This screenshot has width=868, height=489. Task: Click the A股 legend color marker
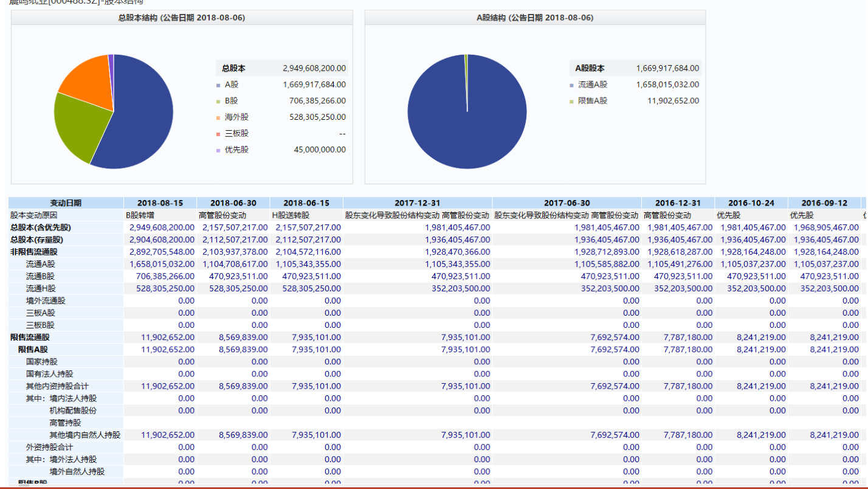pos(218,85)
